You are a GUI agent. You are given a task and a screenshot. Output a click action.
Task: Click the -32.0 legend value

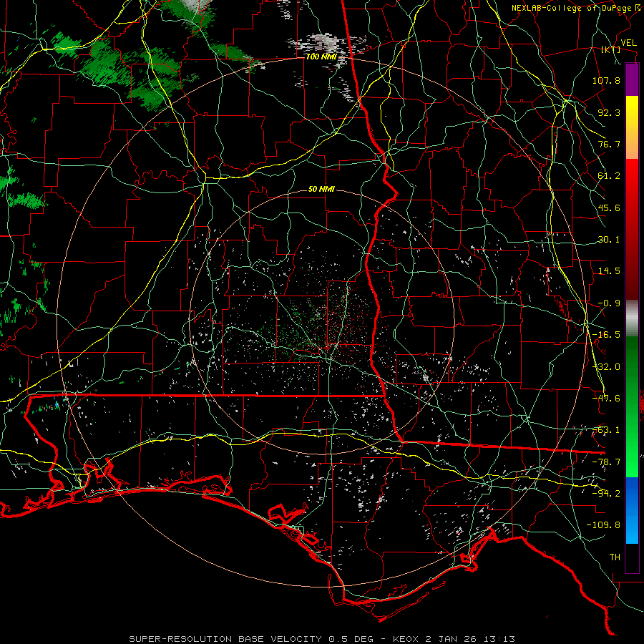click(606, 367)
